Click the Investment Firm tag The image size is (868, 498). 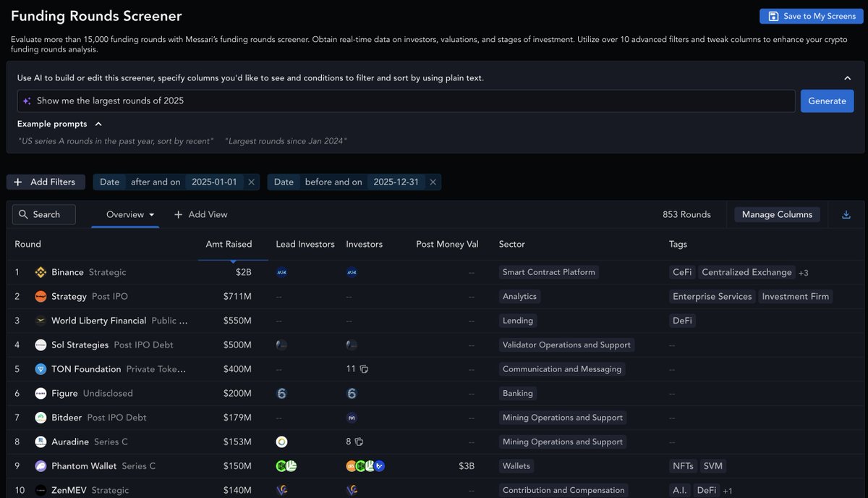tap(796, 297)
